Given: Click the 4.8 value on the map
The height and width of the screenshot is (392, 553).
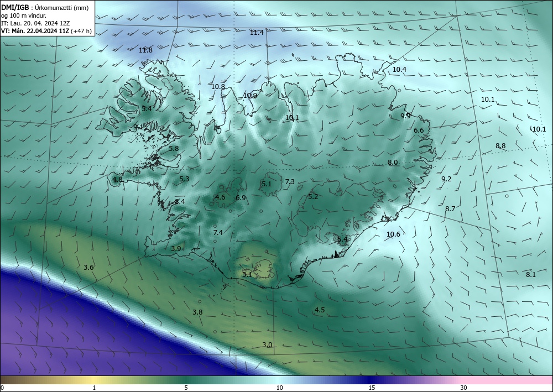Looking at the screenshot, I should pyautogui.click(x=117, y=180).
